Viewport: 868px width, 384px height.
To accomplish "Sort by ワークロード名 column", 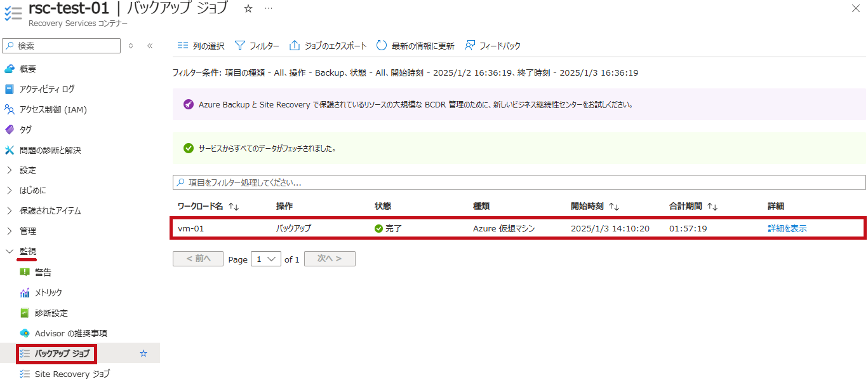I will (x=208, y=207).
